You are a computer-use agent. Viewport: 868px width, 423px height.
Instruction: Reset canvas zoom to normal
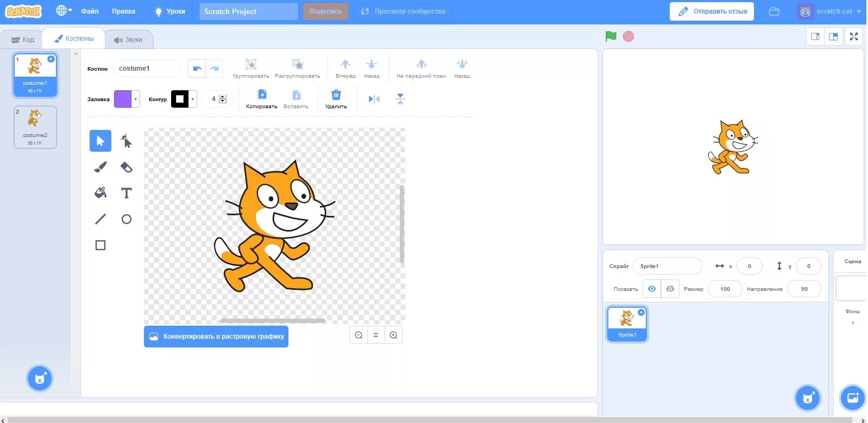pos(376,335)
